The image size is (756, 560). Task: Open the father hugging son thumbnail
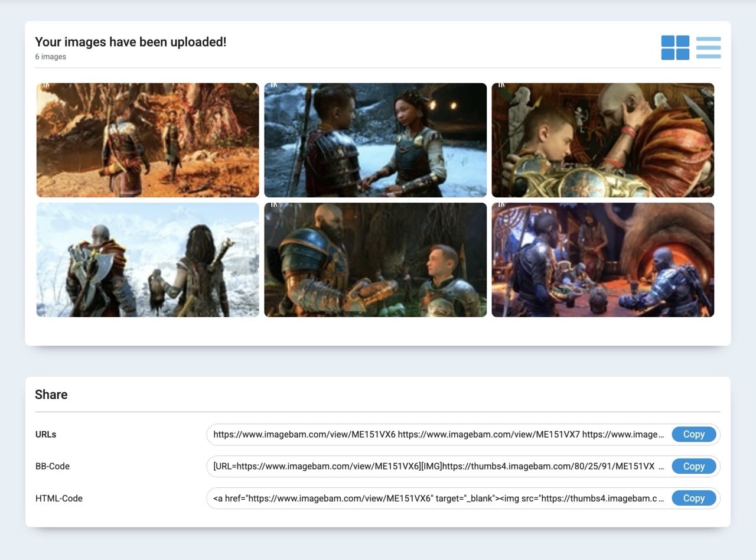coord(603,140)
